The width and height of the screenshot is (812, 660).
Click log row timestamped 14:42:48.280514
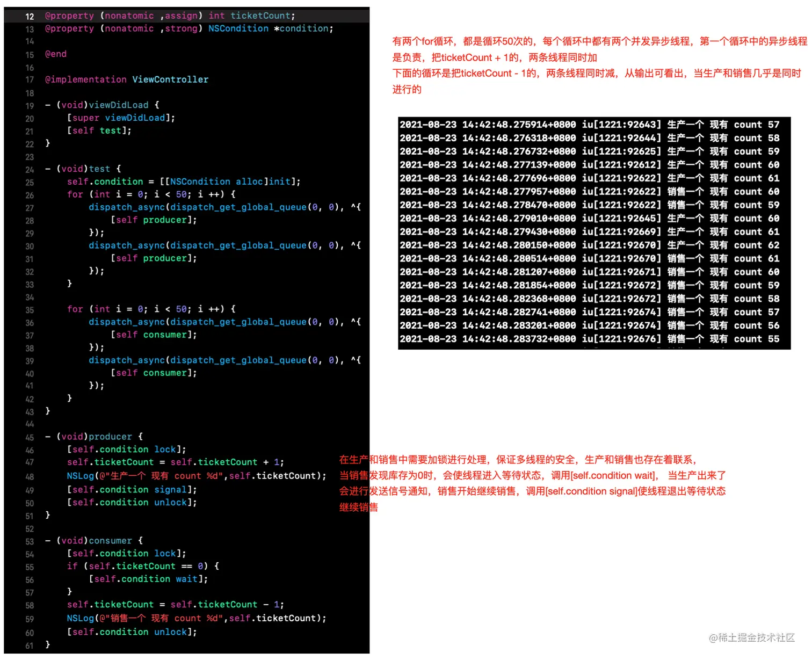coord(589,259)
